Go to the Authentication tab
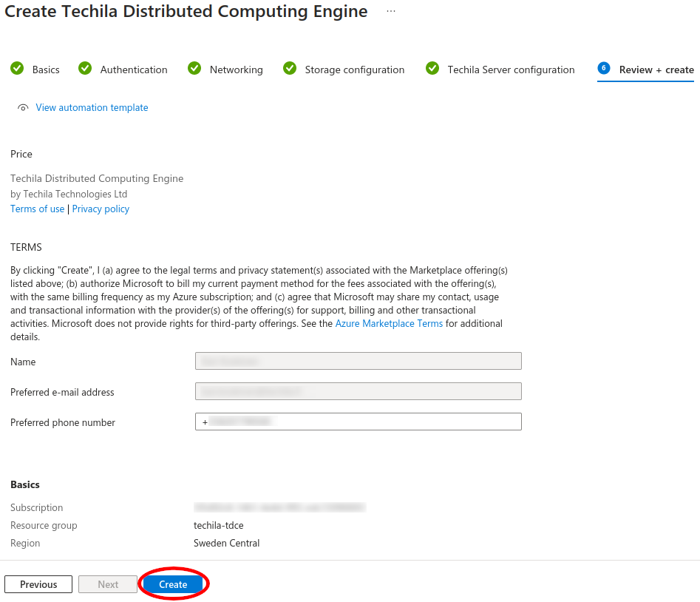 coord(134,70)
